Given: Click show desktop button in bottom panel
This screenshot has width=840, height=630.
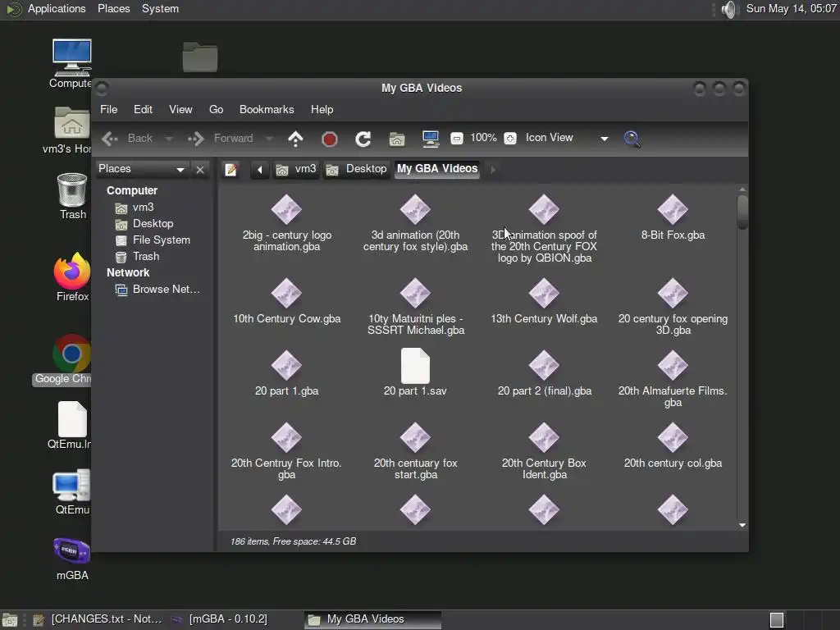Looking at the screenshot, I should [x=10, y=620].
